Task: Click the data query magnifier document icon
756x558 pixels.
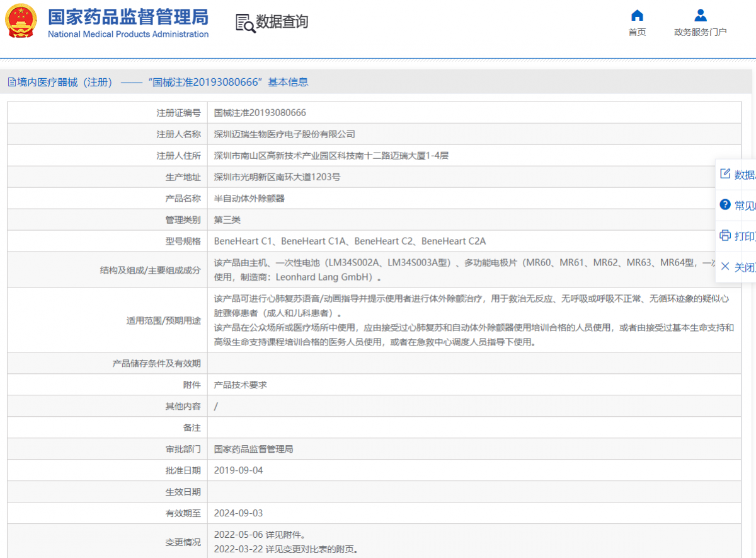Action: (245, 23)
